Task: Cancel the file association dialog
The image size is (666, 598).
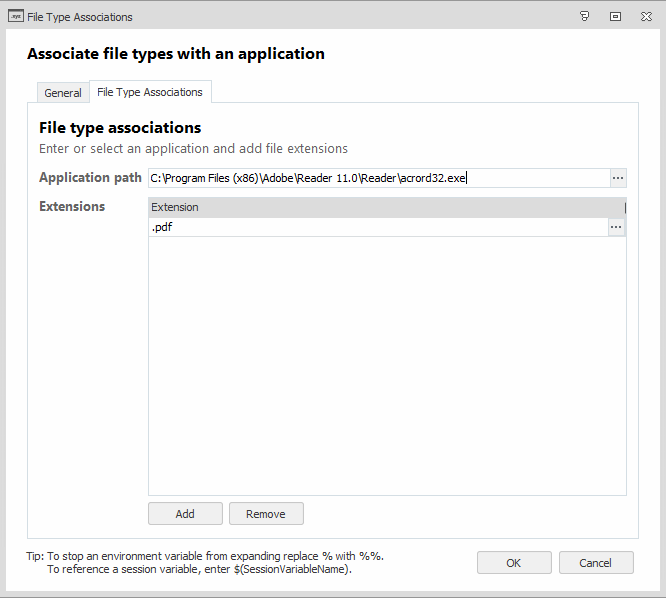Action: coord(596,563)
